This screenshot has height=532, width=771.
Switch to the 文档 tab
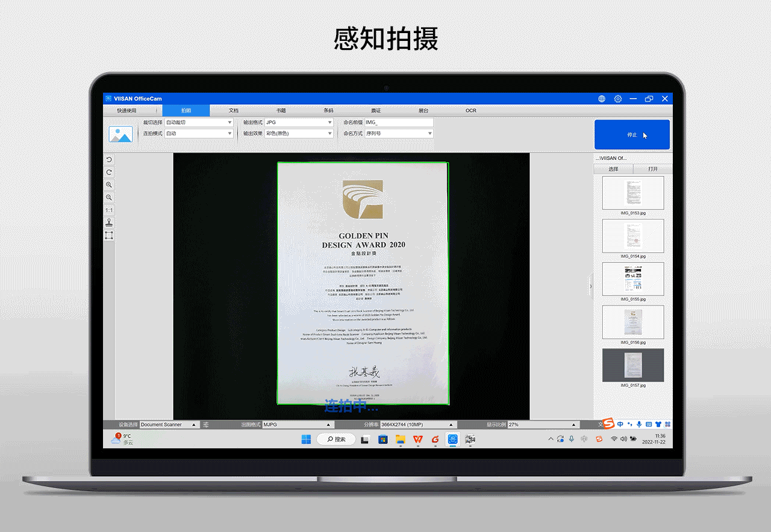pyautogui.click(x=234, y=111)
